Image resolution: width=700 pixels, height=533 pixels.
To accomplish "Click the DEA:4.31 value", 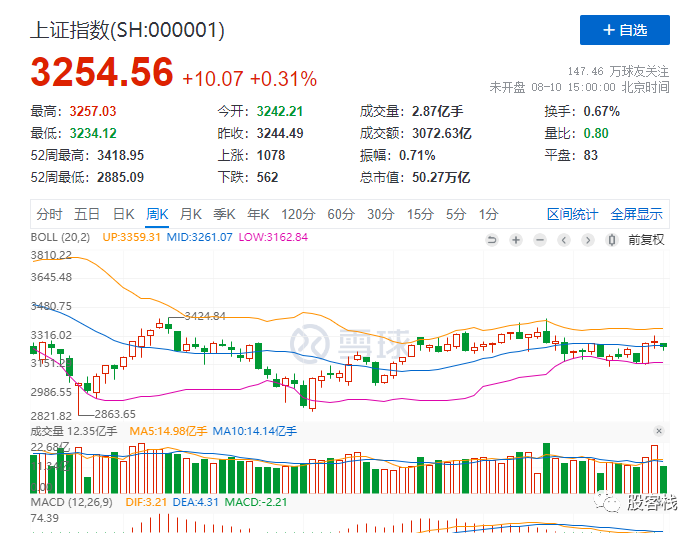I will (196, 502).
